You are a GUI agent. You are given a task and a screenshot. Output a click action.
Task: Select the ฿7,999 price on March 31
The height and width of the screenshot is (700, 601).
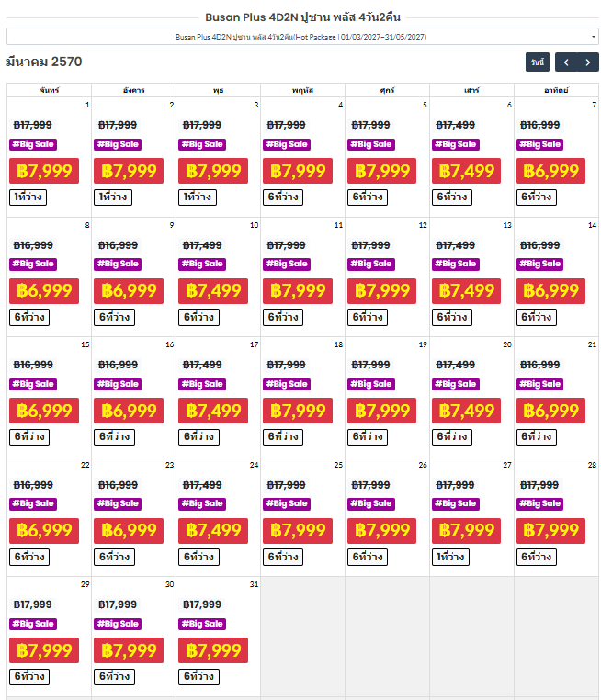pyautogui.click(x=213, y=650)
